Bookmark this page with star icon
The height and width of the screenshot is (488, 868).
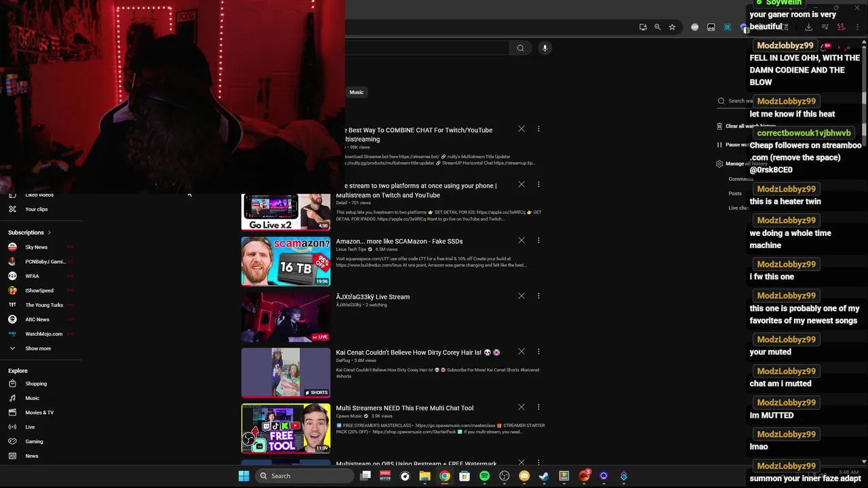click(672, 27)
